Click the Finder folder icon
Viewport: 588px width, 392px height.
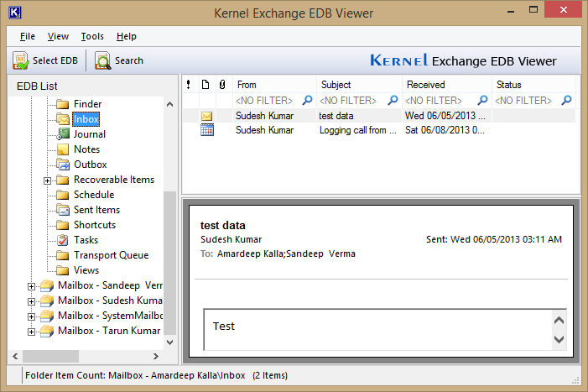(63, 104)
